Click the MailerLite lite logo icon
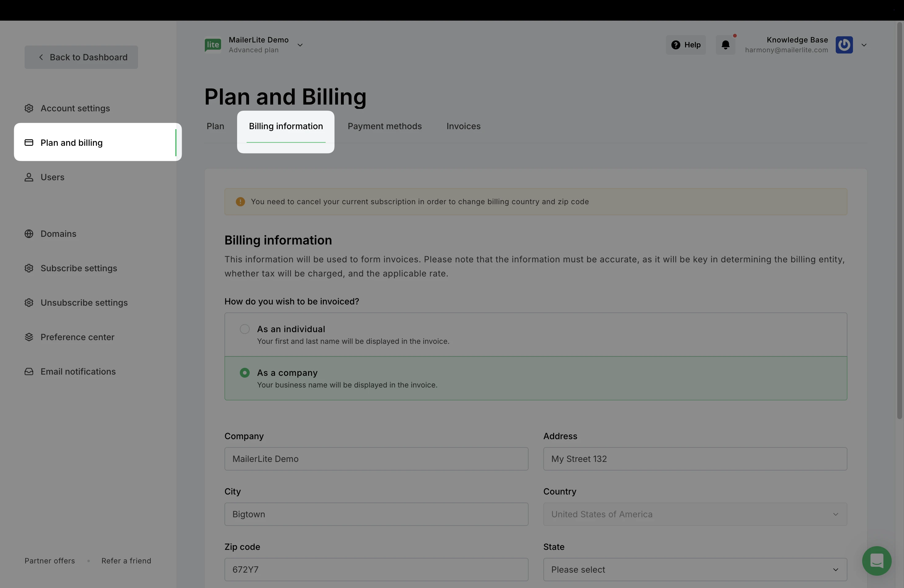 (x=213, y=45)
